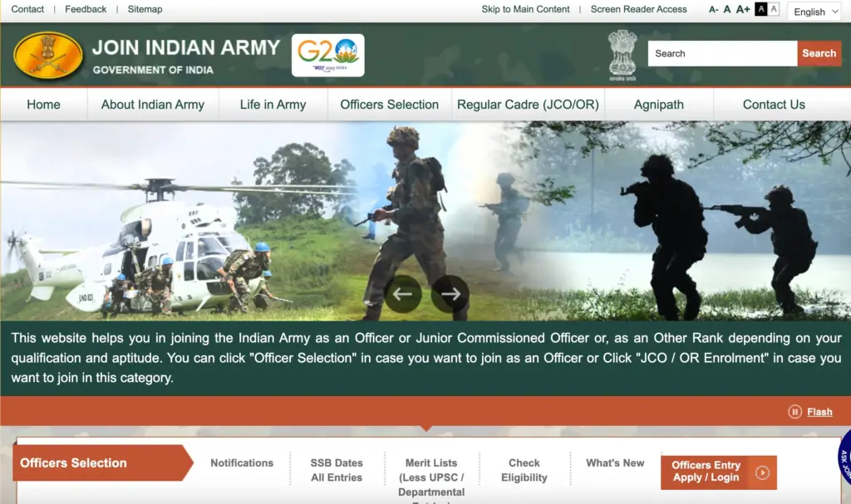Open the Sitemap link
851x504 pixels.
point(145,9)
